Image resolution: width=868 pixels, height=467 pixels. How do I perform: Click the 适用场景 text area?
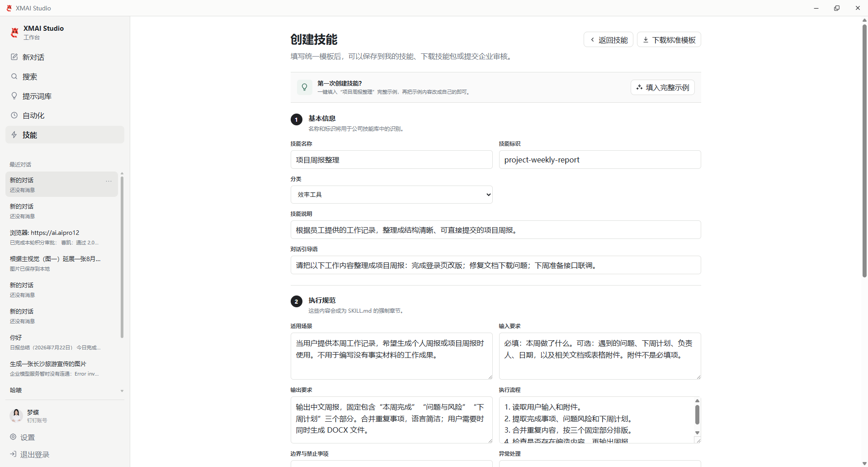(x=392, y=356)
